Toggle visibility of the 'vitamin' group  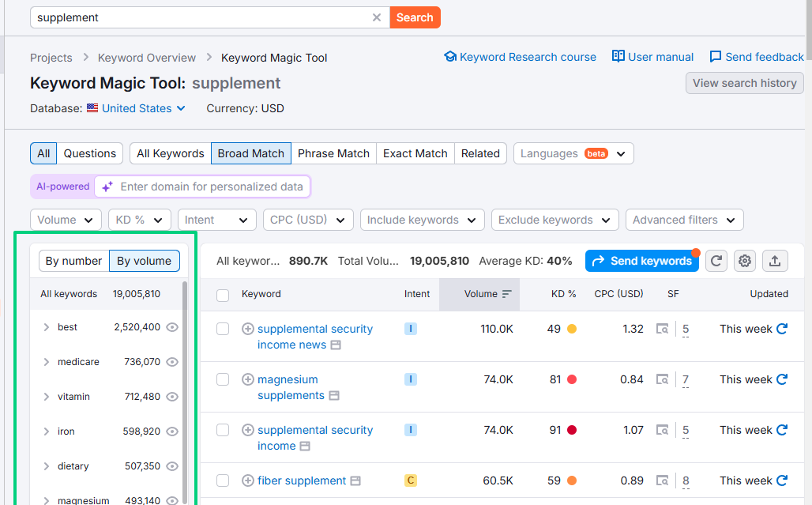(x=172, y=397)
